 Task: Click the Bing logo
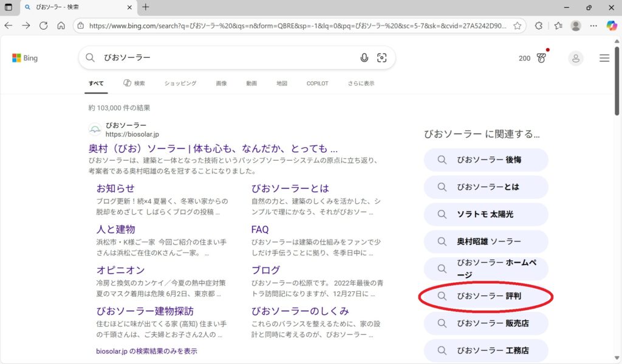coord(25,58)
